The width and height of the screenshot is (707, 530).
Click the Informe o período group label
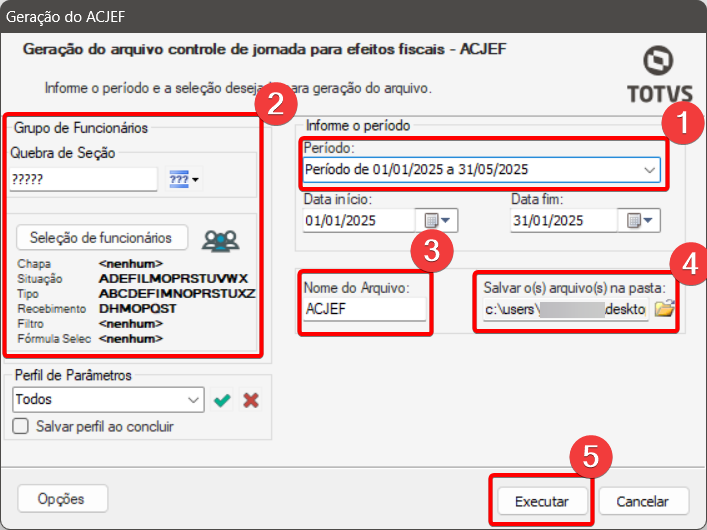pos(358,125)
